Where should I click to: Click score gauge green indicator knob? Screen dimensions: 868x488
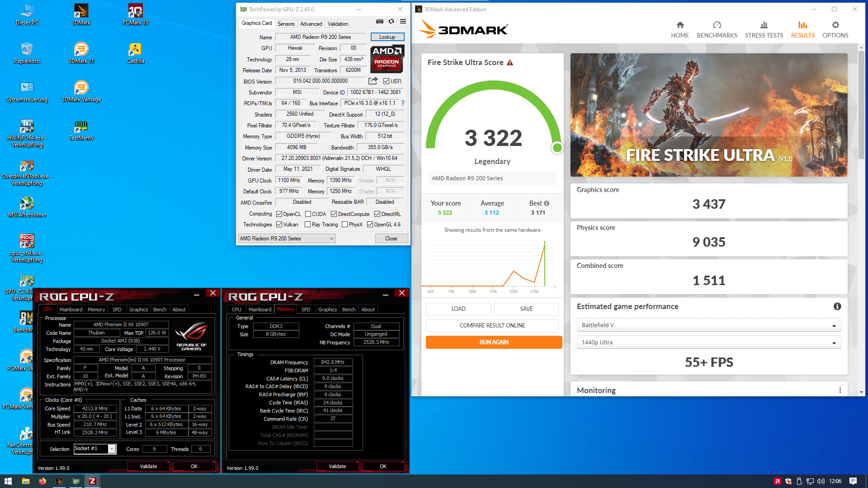557,148
